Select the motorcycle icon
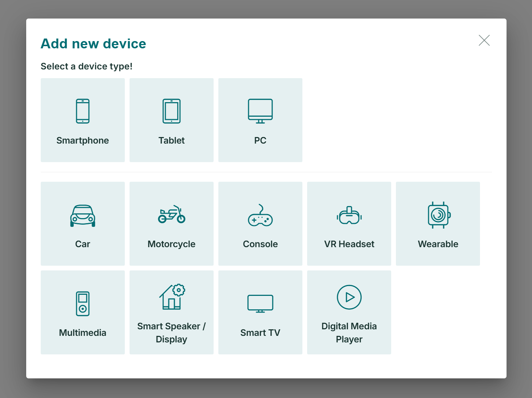532x398 pixels. click(x=171, y=215)
